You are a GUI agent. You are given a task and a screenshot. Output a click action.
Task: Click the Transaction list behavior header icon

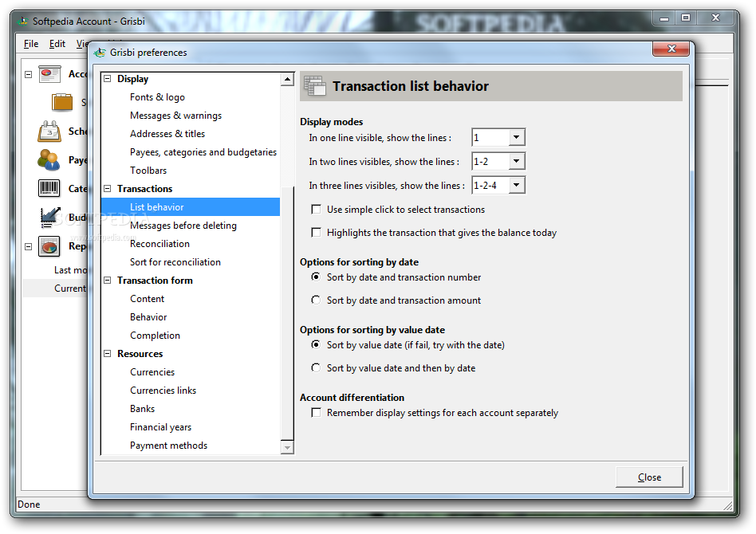[315, 86]
